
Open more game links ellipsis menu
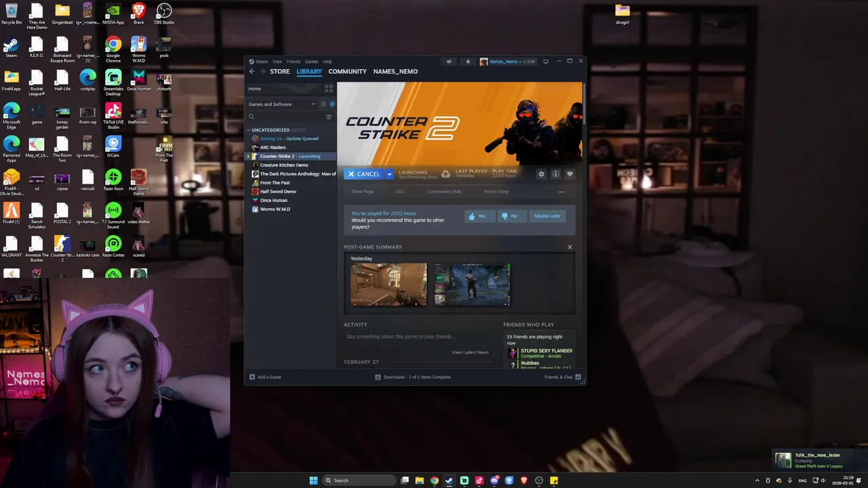561,192
